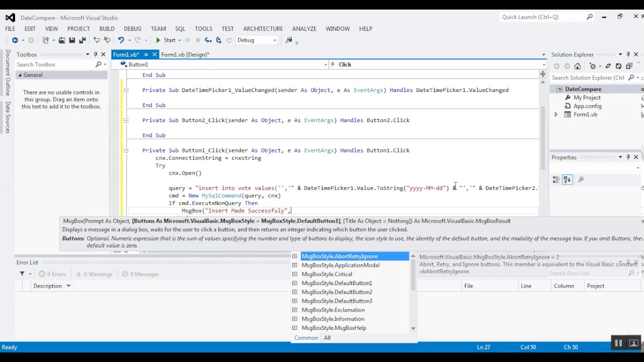Click Sync with Active Document icon
The width and height of the screenshot is (644, 362).
608,66
